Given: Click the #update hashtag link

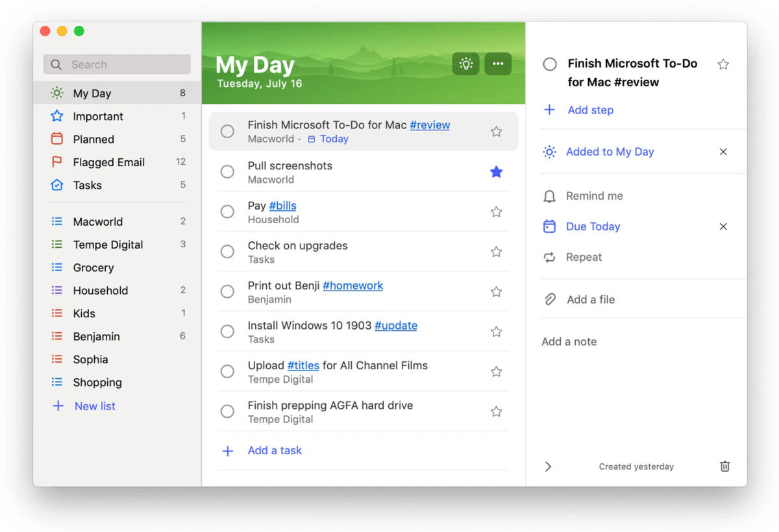Looking at the screenshot, I should 396,326.
